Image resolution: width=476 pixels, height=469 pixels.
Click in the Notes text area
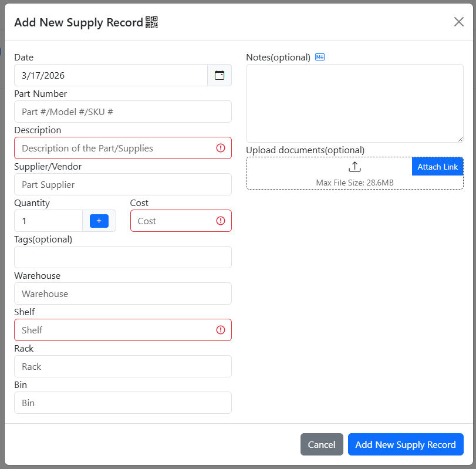[355, 103]
